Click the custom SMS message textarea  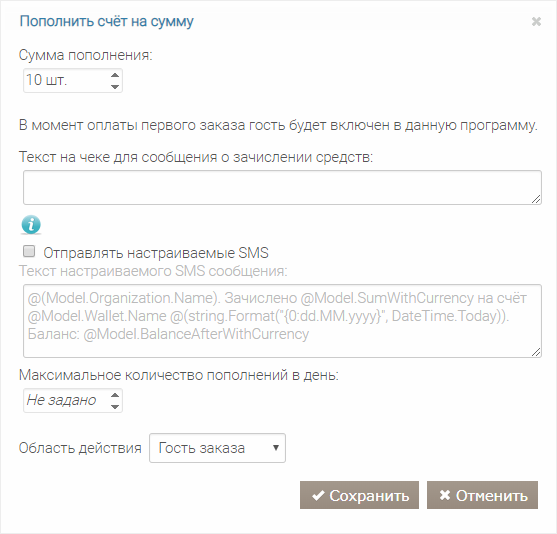(x=282, y=321)
